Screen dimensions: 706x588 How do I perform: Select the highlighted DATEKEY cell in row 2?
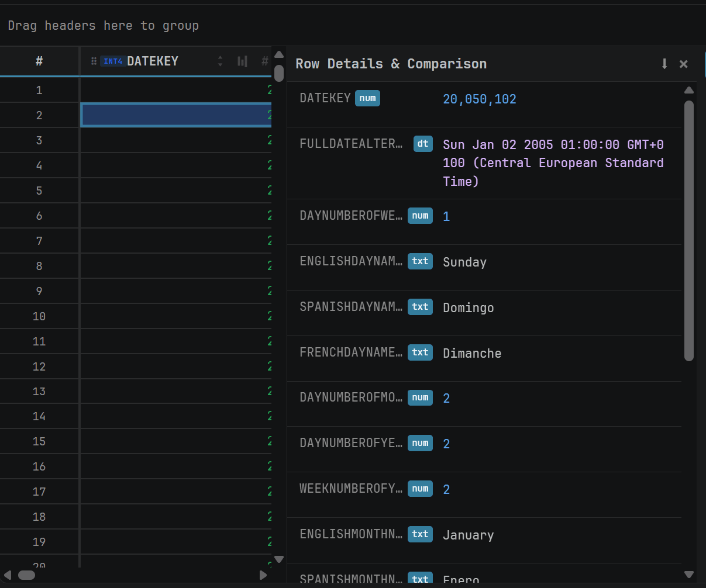(x=176, y=115)
